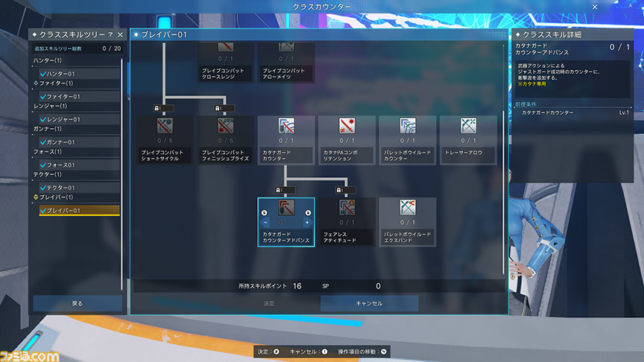
Task: Select the カタナガードカウンターアドバンス skill icon
Action: (286, 208)
